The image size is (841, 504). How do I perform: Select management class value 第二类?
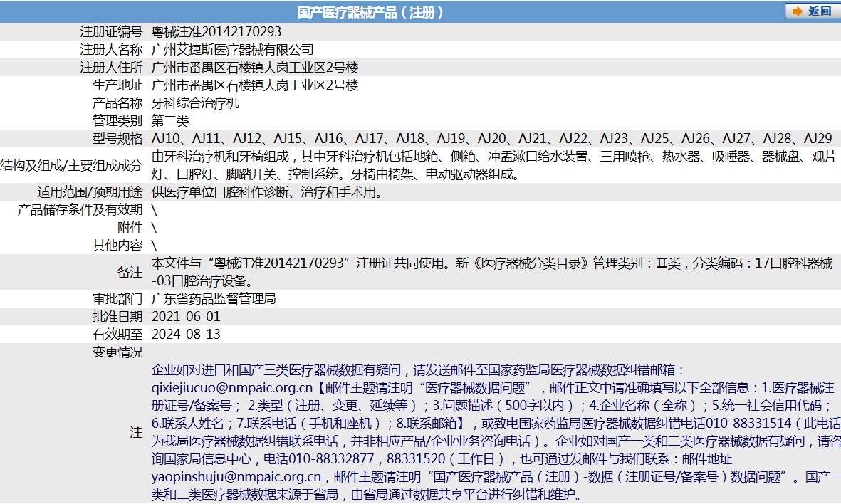click(170, 120)
